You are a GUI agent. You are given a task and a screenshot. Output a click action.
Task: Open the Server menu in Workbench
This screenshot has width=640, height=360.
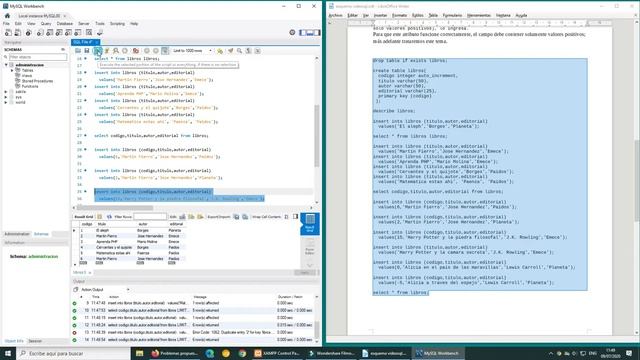pos(84,24)
